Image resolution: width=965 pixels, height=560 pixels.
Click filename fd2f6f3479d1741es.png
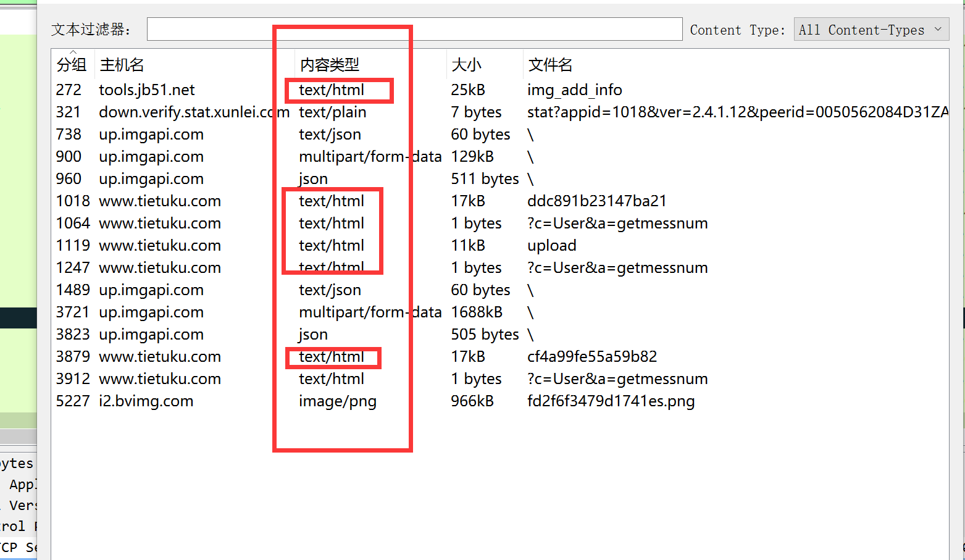click(x=611, y=401)
